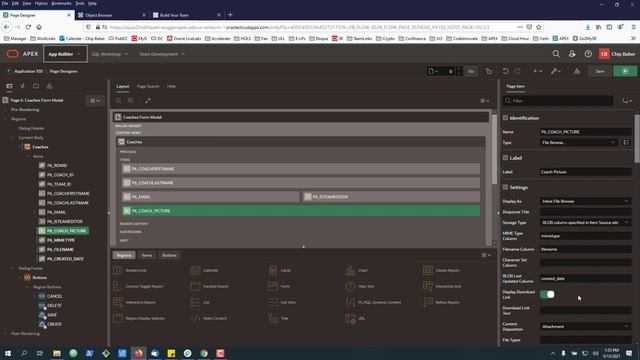The width and height of the screenshot is (640, 360).
Task: Select the Cards region type in gallery
Action: [x=280, y=270]
